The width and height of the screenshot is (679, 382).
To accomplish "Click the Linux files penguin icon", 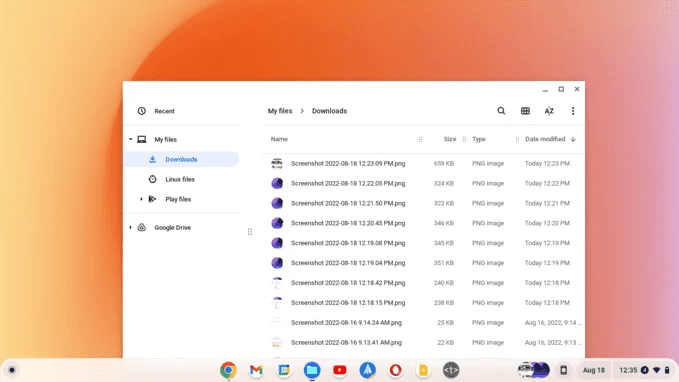I will pos(152,179).
